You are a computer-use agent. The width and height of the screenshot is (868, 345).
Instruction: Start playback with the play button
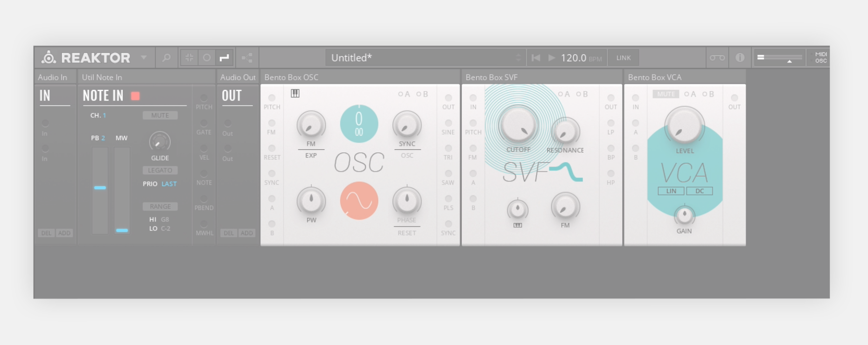point(552,58)
